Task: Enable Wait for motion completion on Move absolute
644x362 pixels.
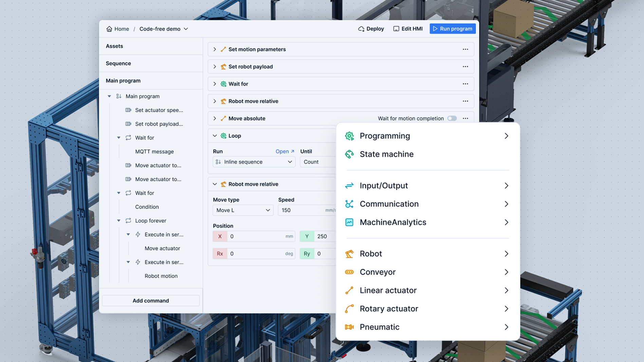Action: tap(452, 118)
